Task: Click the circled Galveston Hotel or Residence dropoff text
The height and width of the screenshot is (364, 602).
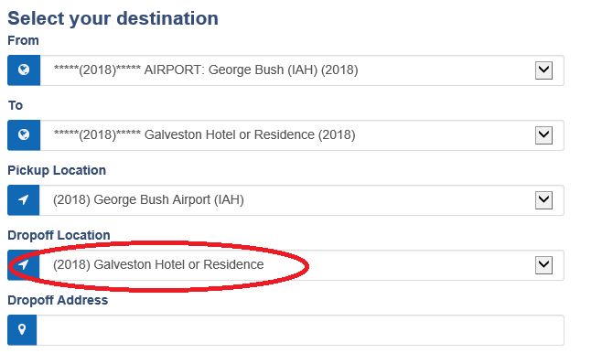Action: click(x=158, y=264)
